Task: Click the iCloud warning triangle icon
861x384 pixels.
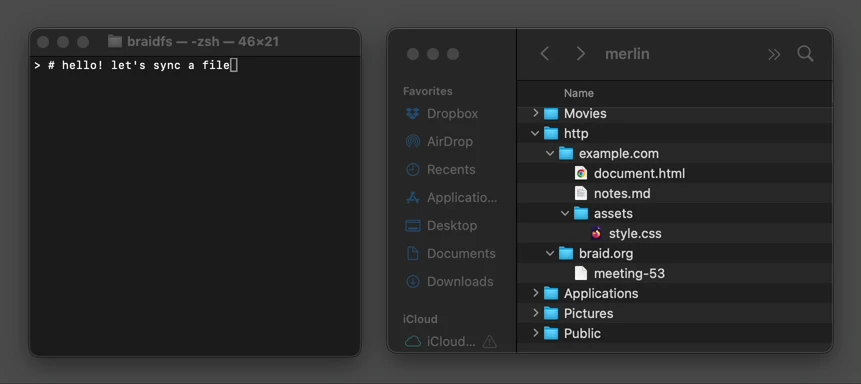Action: pos(489,342)
